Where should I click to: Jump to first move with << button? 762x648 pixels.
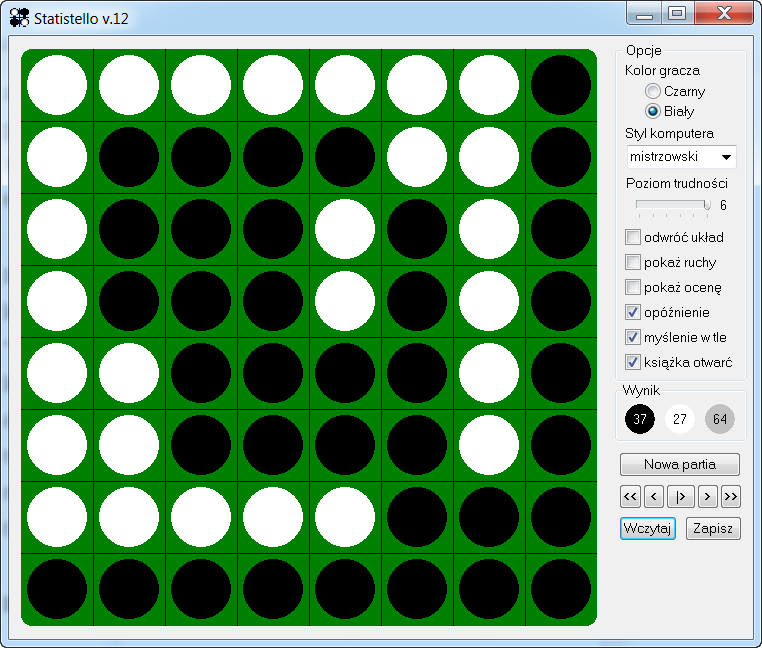pyautogui.click(x=630, y=496)
